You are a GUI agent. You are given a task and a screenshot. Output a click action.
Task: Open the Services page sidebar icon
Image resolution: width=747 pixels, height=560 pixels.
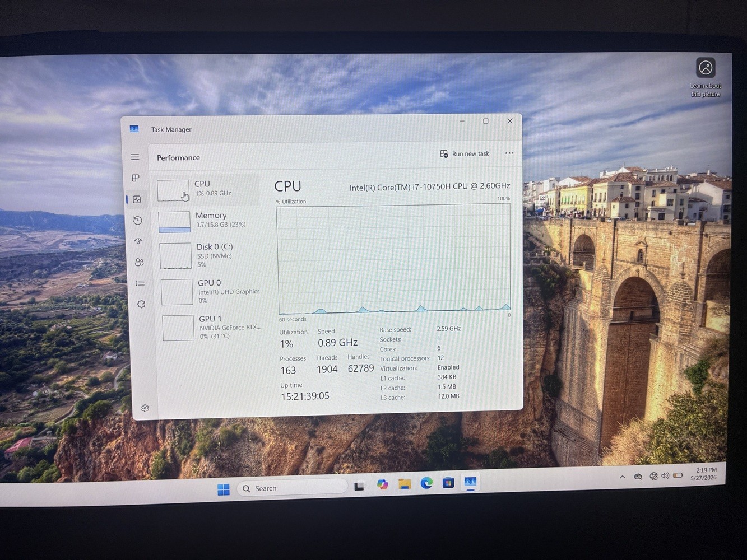tap(141, 304)
